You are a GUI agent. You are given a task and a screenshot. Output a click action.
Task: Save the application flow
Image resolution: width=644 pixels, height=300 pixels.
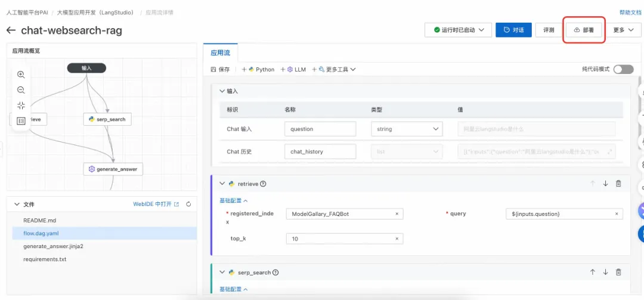pyautogui.click(x=220, y=69)
